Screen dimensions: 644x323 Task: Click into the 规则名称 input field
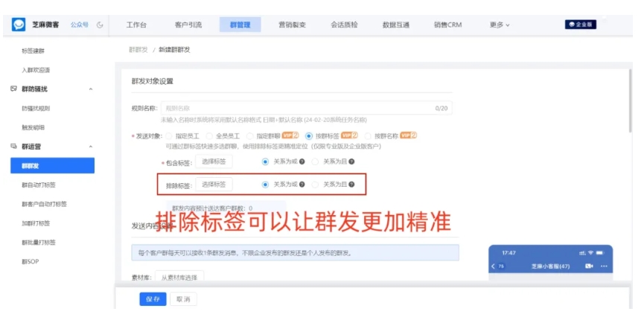pyautogui.click(x=307, y=109)
